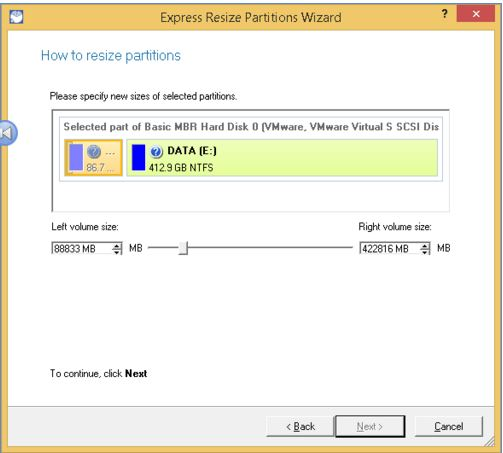Go to previous step with Back button
Screen dimensions: 503x453
pos(300,426)
